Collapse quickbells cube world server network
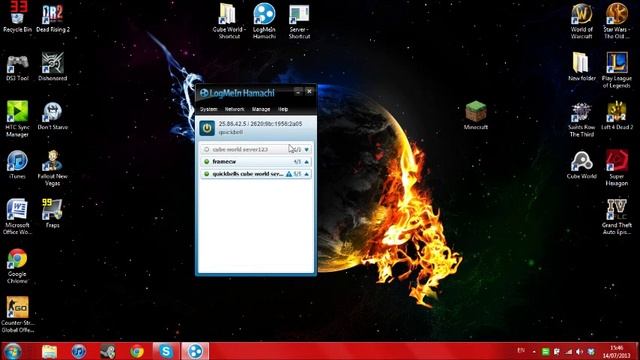The height and width of the screenshot is (360, 640). click(307, 174)
